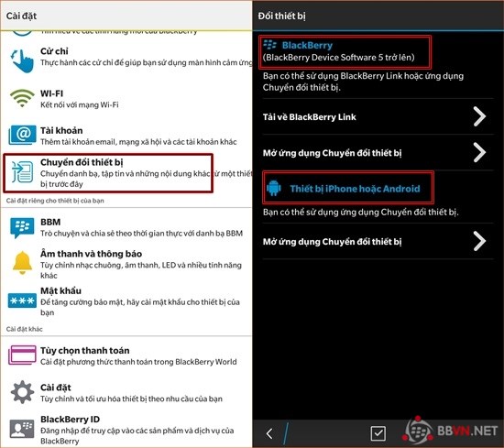Tap the Đổi thiết bị title bar

pyautogui.click(x=378, y=16)
